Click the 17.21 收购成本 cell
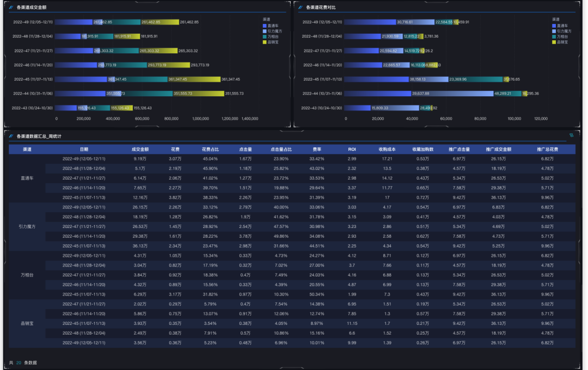588x370 pixels. (387, 159)
